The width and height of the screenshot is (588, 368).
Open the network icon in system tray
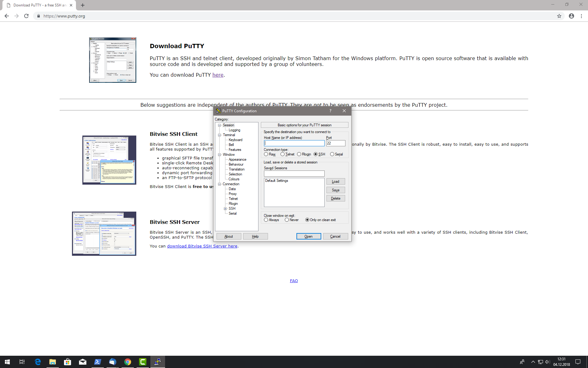click(x=540, y=362)
